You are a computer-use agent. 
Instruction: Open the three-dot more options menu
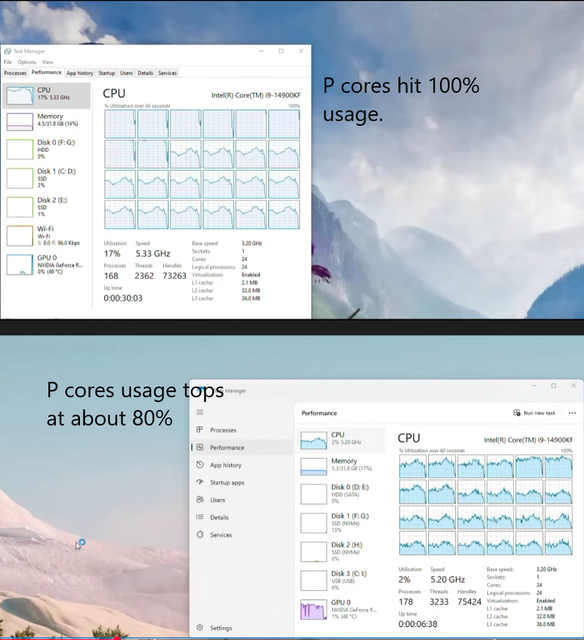click(572, 413)
